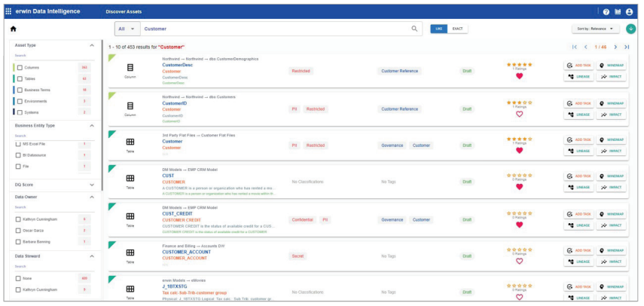Viewport: 644px width, 306px height.
Task: Check the File business entity filter
Action: pos(18,167)
